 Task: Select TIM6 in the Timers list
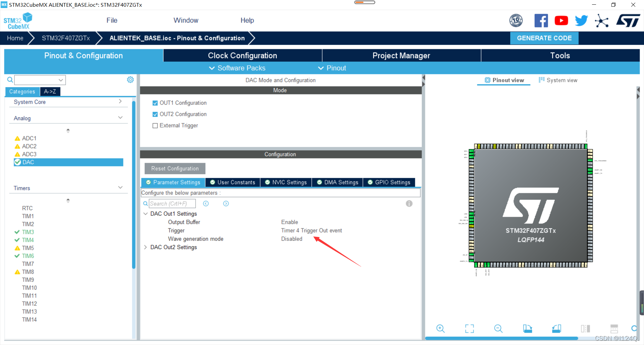point(28,256)
